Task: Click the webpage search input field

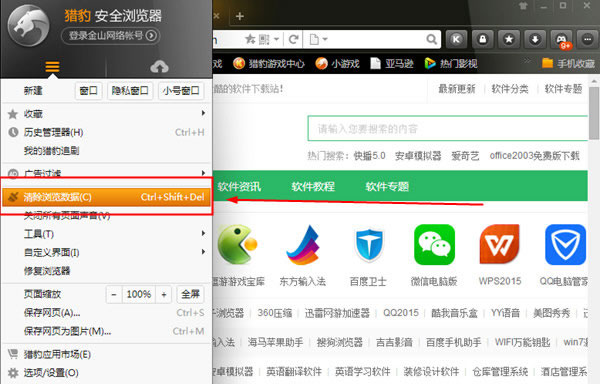Action: point(448,129)
